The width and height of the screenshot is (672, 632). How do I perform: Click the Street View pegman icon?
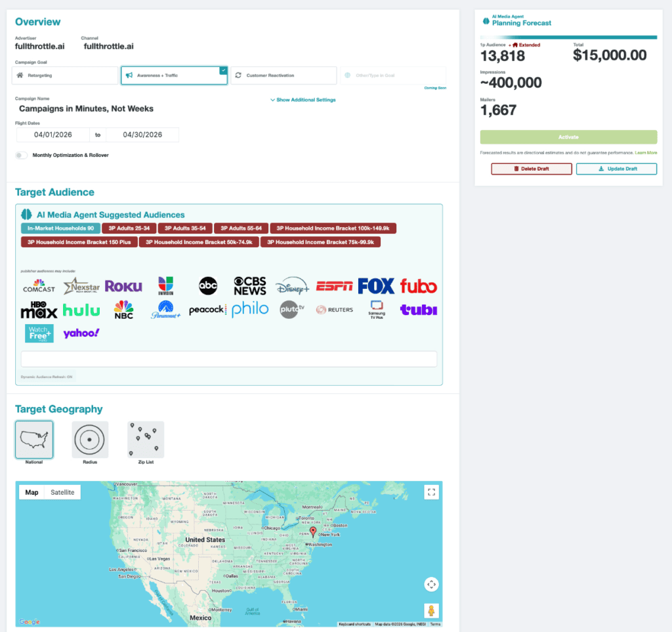click(431, 610)
